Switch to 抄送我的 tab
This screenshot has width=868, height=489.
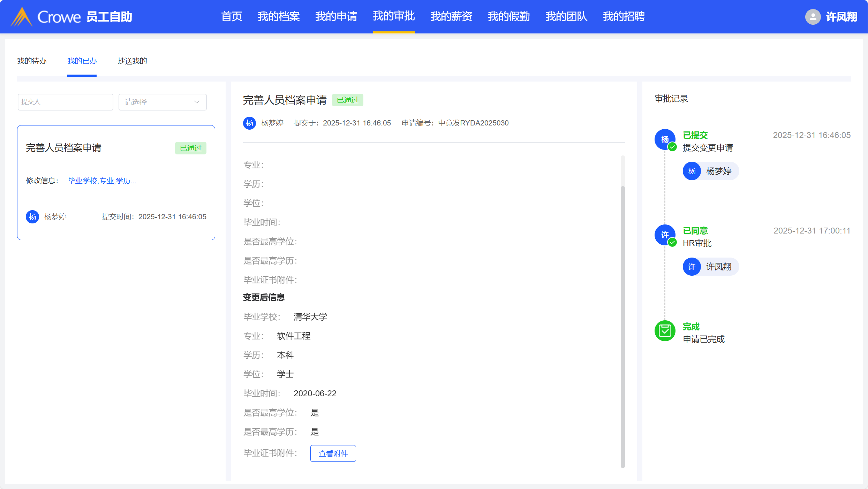(132, 61)
